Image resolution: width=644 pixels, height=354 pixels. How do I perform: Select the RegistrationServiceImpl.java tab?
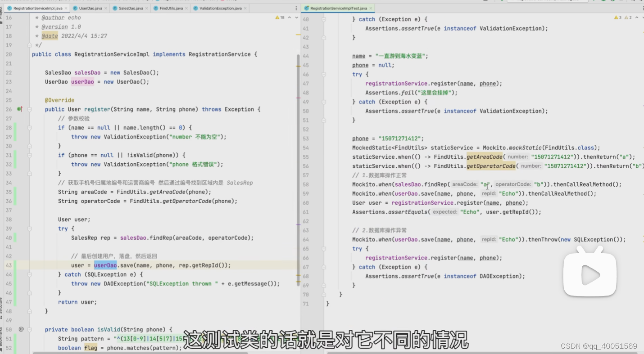pyautogui.click(x=37, y=8)
